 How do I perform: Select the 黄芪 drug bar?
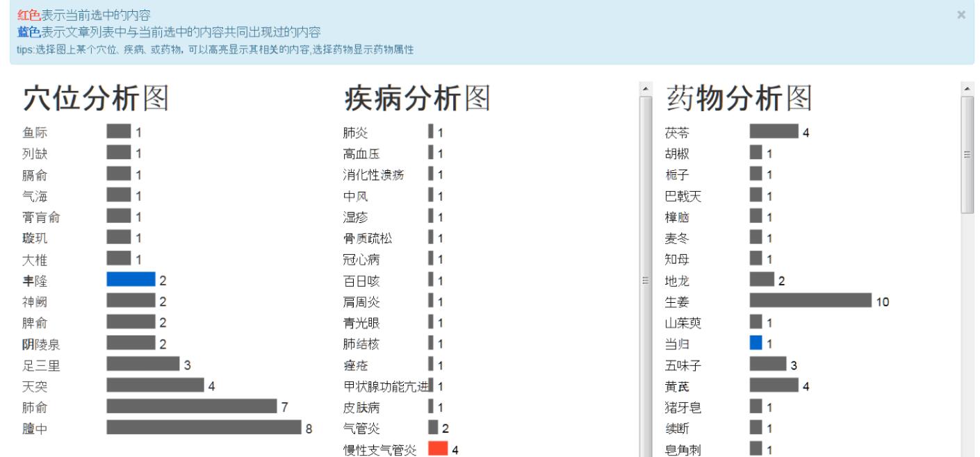pyautogui.click(x=774, y=385)
